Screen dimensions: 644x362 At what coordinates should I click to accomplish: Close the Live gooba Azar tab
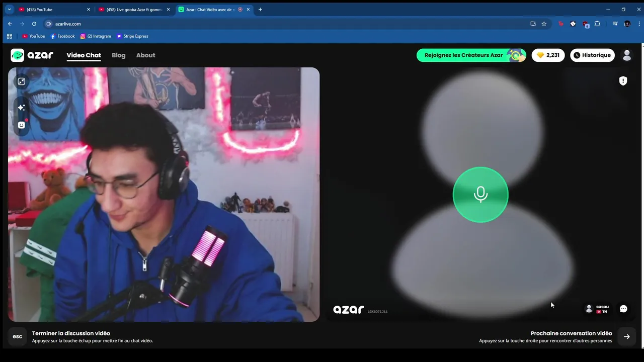coord(168,10)
